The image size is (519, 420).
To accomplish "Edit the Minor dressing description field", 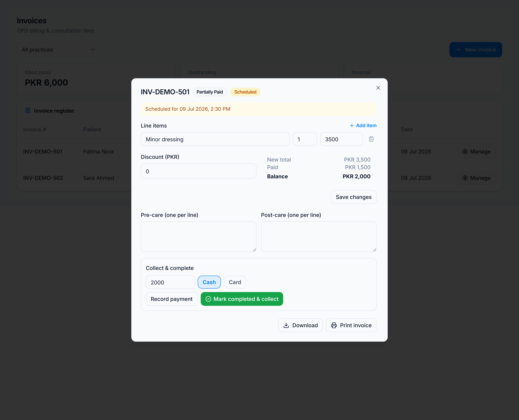I will point(215,139).
